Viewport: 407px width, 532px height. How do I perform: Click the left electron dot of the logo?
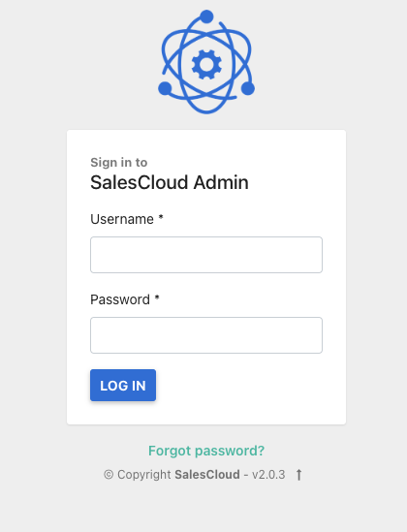point(165,88)
